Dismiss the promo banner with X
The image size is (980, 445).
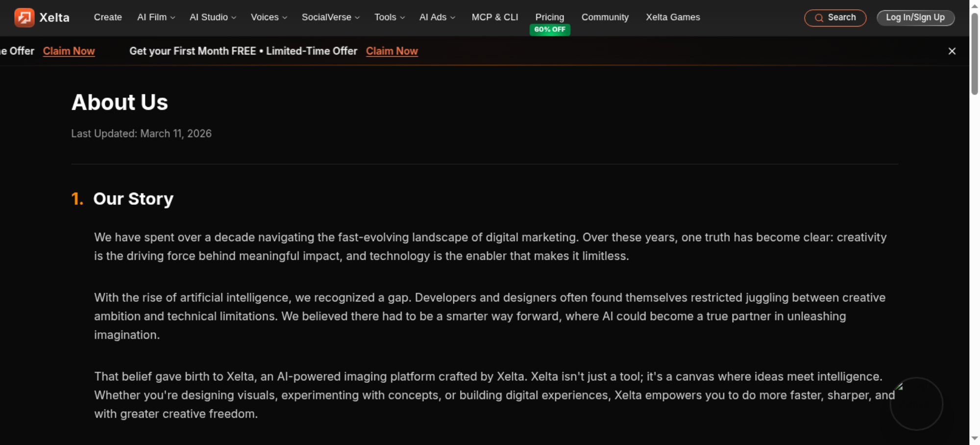[x=952, y=51]
